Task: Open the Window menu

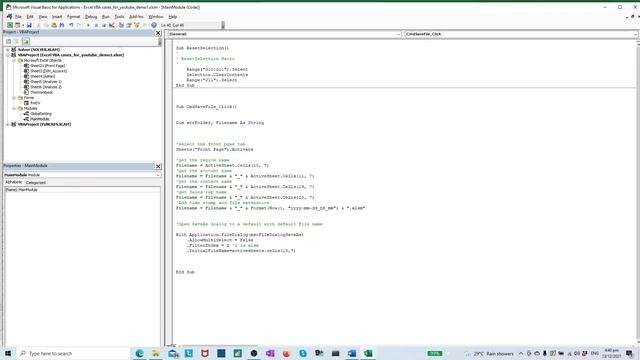Action: tap(156, 17)
